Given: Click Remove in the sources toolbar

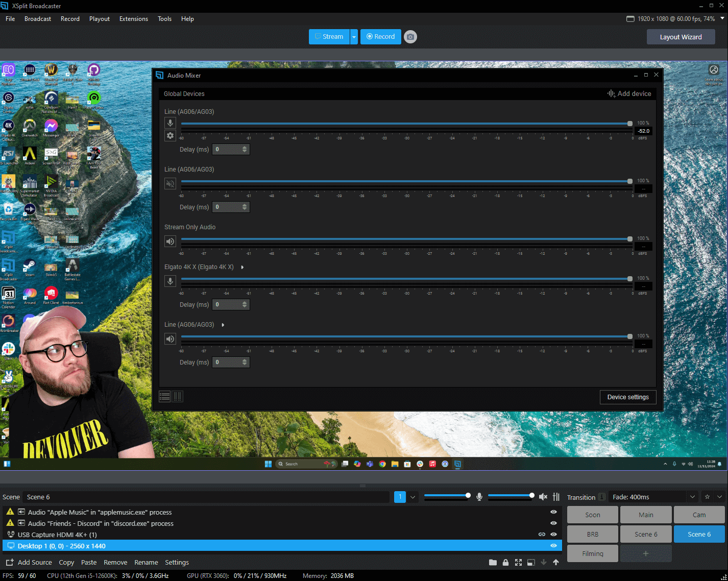Looking at the screenshot, I should click(115, 563).
